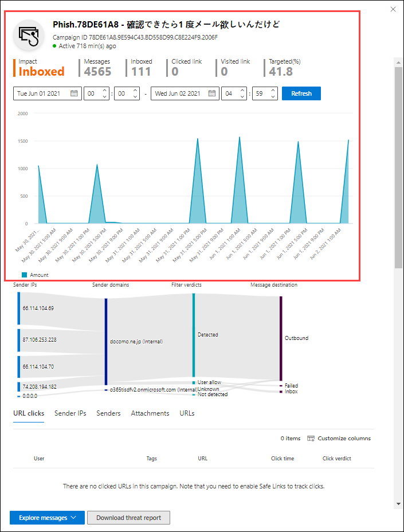404x532 pixels.
Task: Click the Tue Jun 01 2021 date field
Action: tap(41, 93)
